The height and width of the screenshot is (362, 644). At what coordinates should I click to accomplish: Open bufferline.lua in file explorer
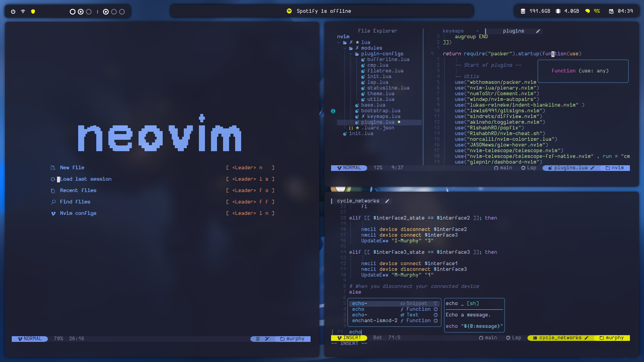pyautogui.click(x=388, y=59)
